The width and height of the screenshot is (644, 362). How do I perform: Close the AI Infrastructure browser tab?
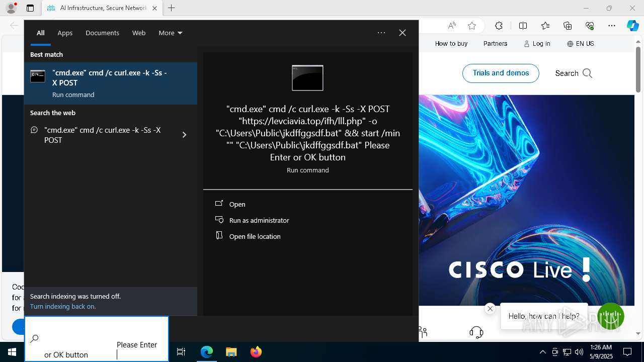154,8
